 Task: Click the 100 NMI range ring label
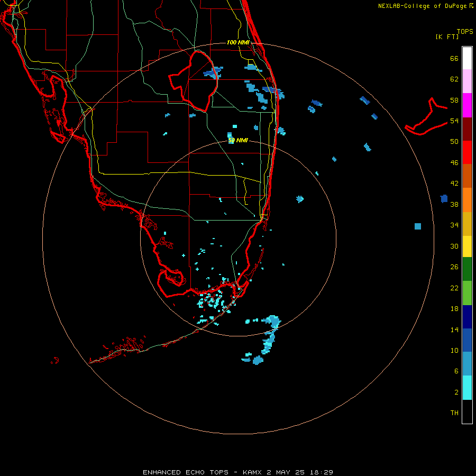(x=238, y=42)
